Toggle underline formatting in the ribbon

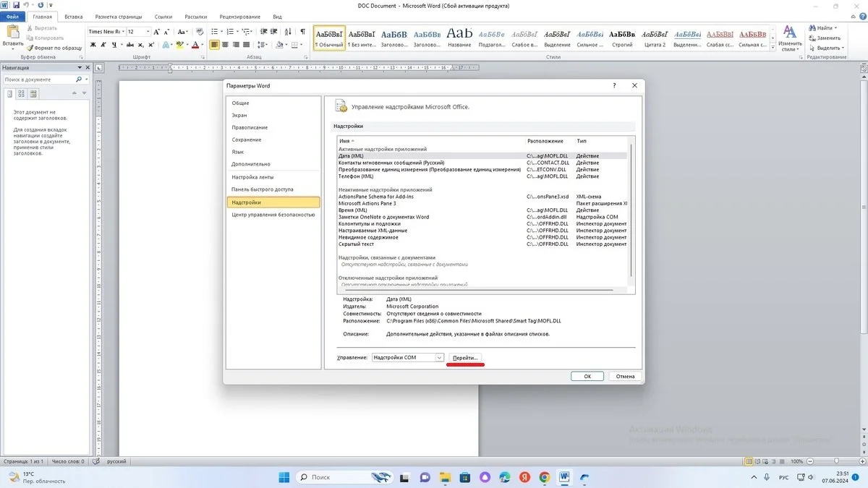pyautogui.click(x=114, y=45)
